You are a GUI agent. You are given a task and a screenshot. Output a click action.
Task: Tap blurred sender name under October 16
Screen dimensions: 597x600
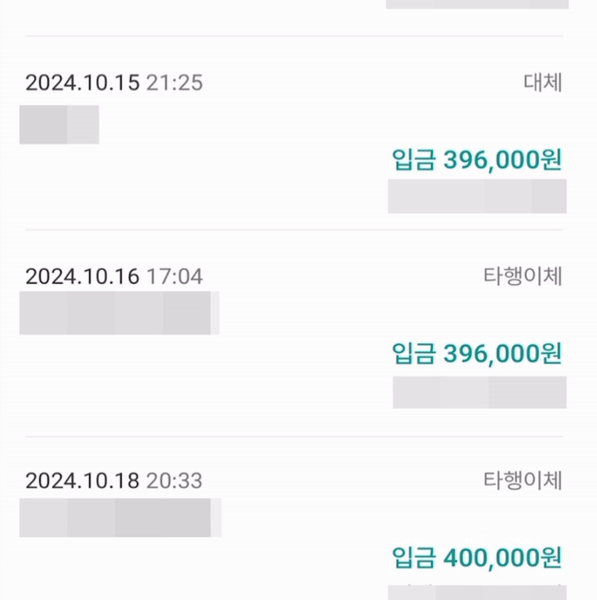(119, 313)
